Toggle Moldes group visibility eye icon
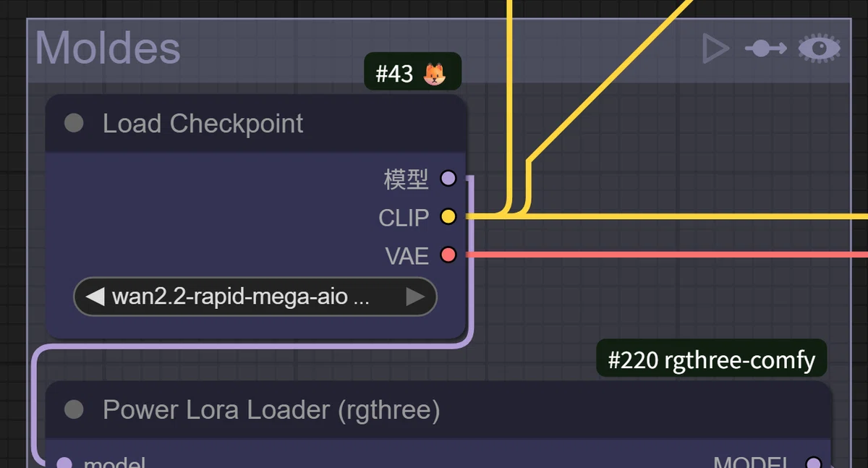Image resolution: width=868 pixels, height=468 pixels. 819,48
